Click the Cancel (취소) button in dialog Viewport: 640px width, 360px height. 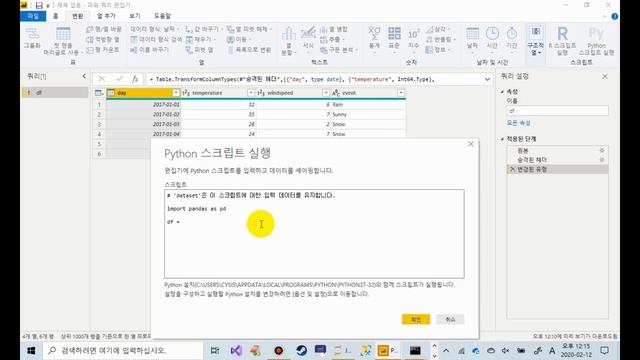point(450,319)
